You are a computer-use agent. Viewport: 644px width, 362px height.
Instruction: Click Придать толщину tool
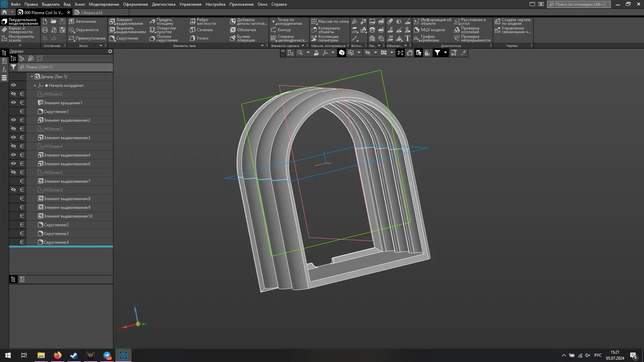(x=162, y=21)
